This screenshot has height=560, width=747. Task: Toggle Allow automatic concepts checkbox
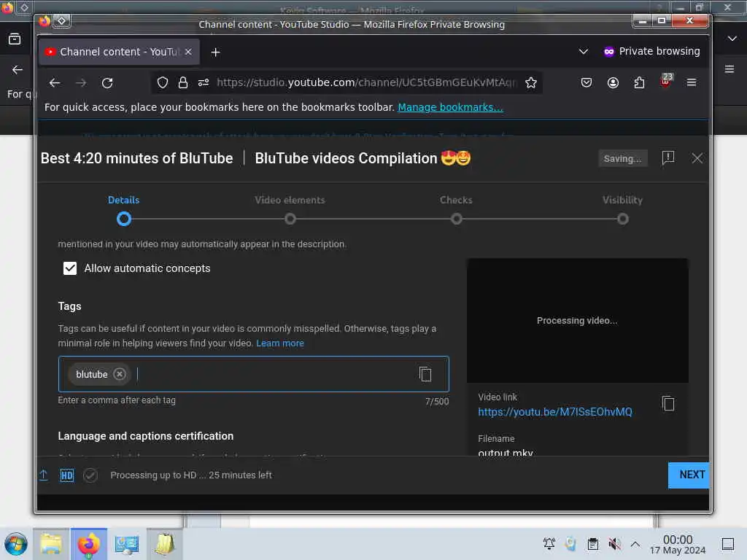click(70, 268)
